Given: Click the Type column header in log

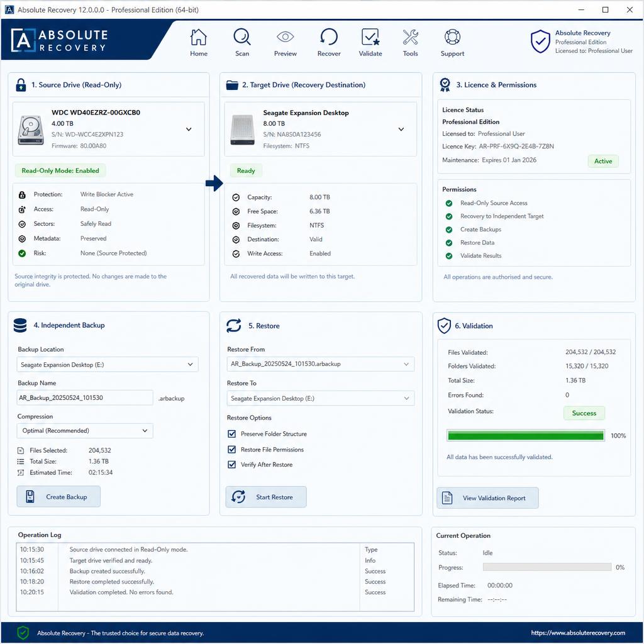Looking at the screenshot, I should coord(371,550).
